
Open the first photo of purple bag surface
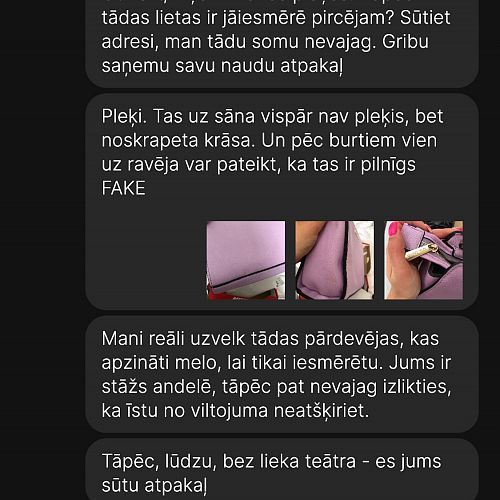coord(246,260)
